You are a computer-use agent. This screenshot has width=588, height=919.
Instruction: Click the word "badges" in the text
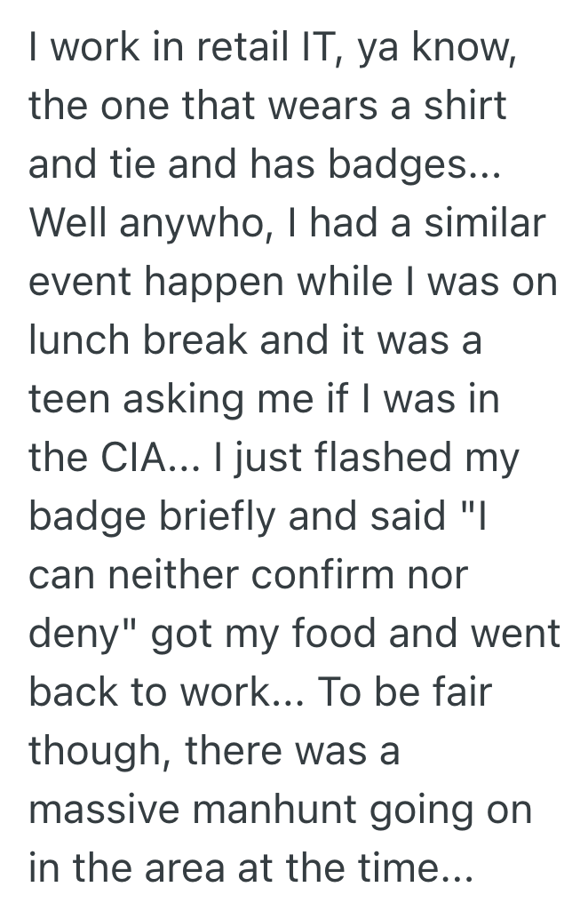(401, 166)
